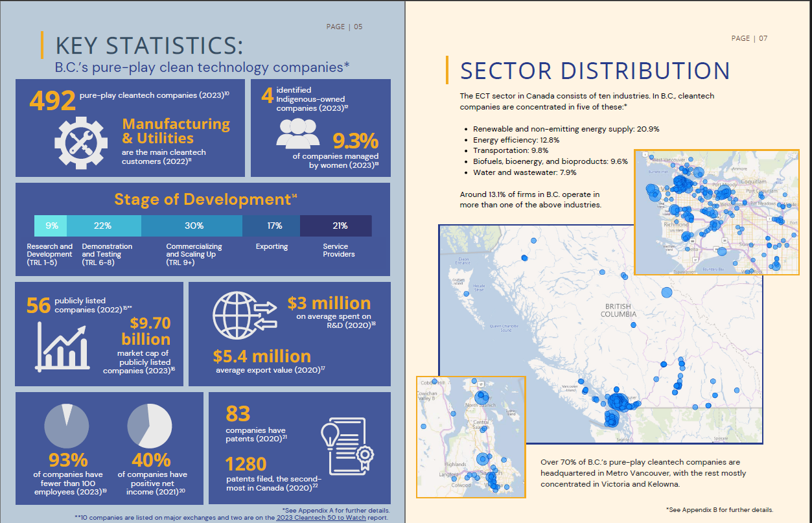Select the globe with arrows icon

[244, 315]
